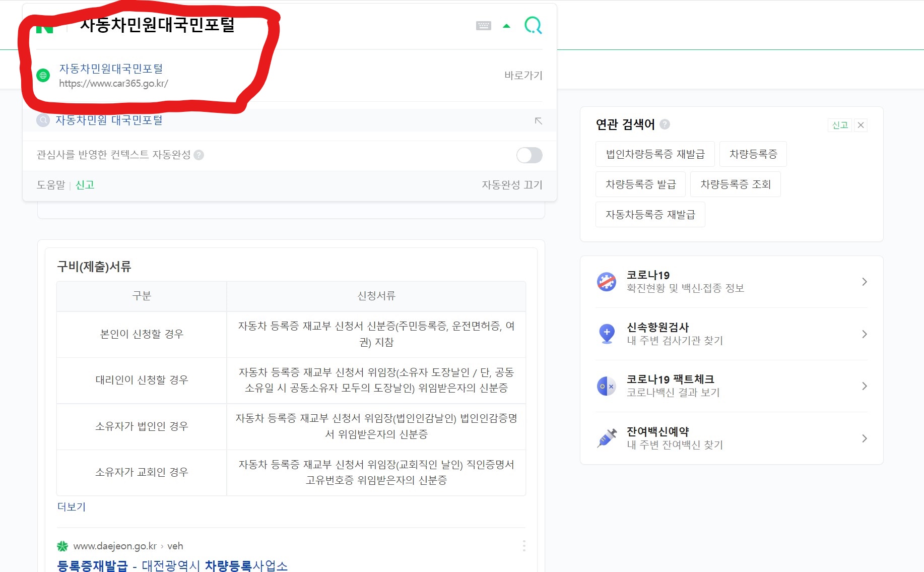Click the suggestion row magnifier icon
Screen dimensions: 924x572
coord(43,120)
